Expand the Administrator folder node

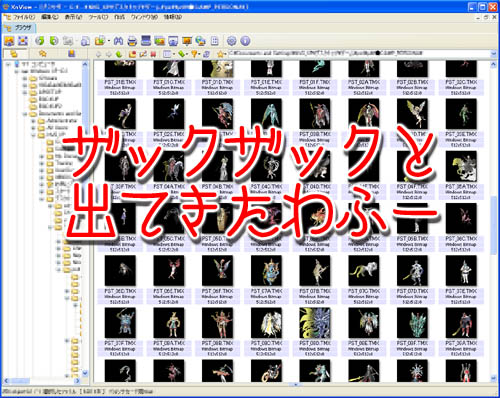tap(33, 121)
